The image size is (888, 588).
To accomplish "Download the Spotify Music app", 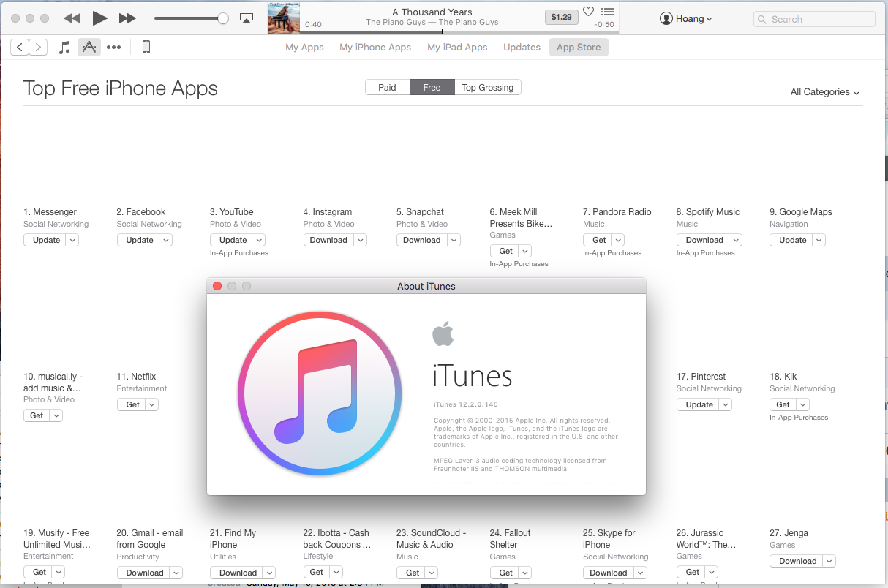I will coord(704,240).
